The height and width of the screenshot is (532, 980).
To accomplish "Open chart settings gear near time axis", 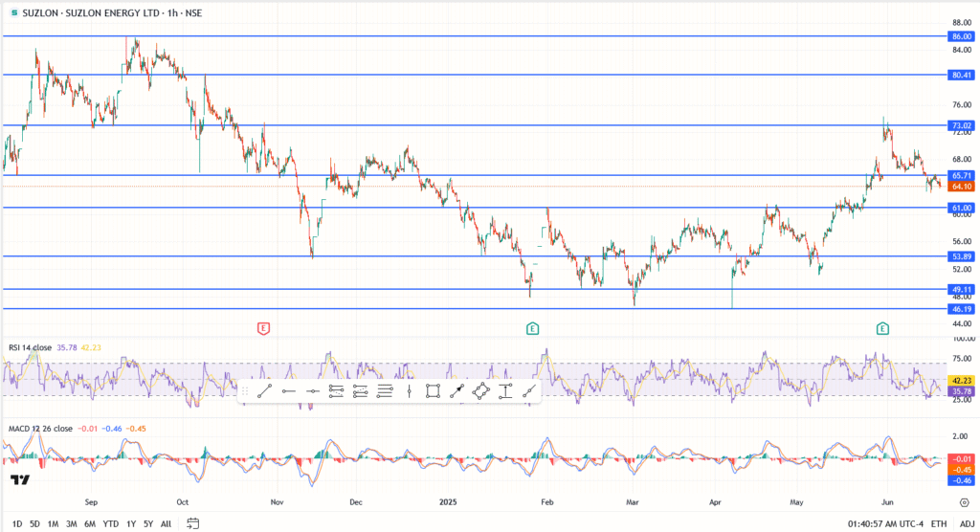I will pos(962,501).
